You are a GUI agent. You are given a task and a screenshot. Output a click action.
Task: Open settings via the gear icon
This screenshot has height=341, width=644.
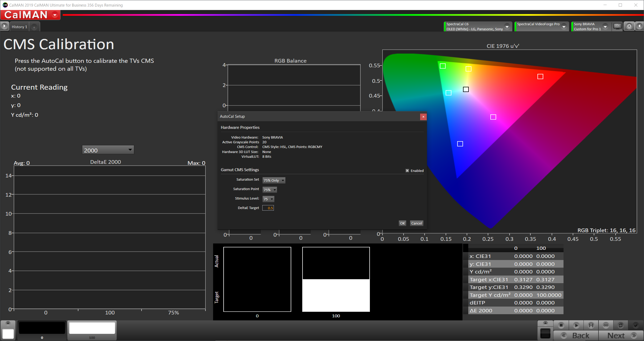[x=629, y=26]
